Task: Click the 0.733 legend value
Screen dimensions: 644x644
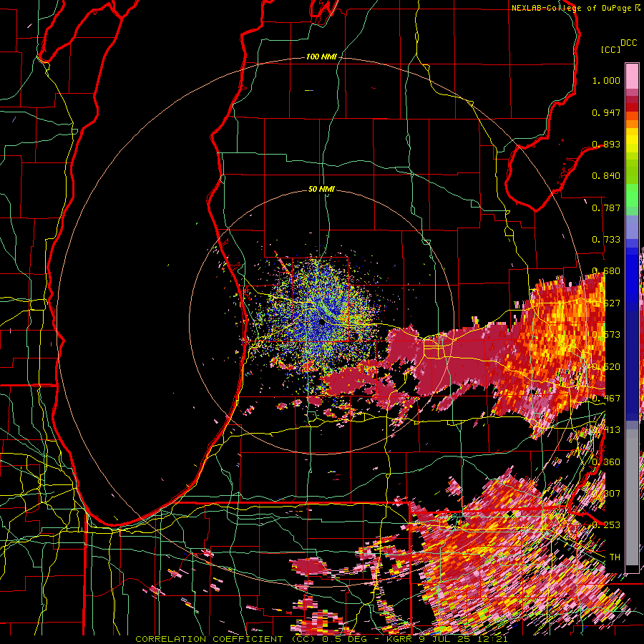Action: [606, 240]
